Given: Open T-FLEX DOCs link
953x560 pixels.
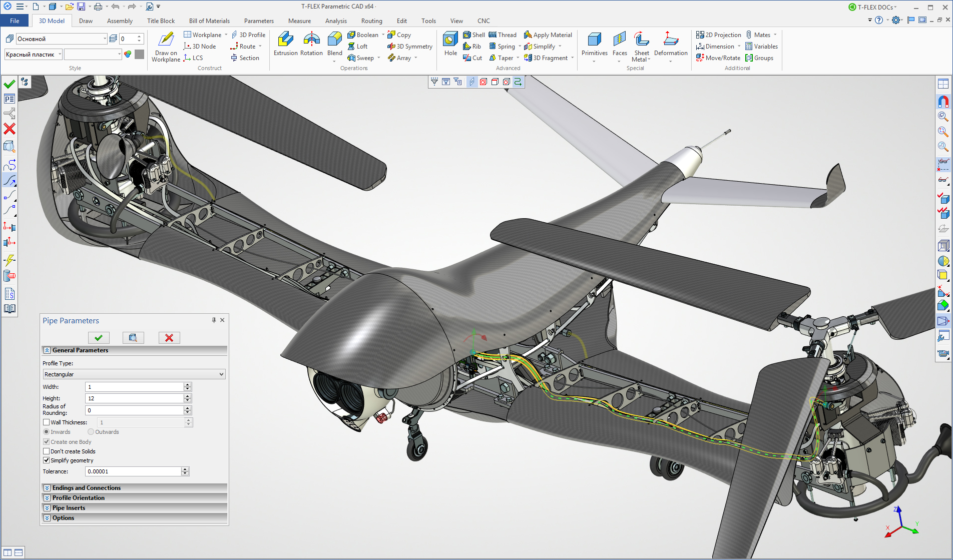Looking at the screenshot, I should click(872, 7).
